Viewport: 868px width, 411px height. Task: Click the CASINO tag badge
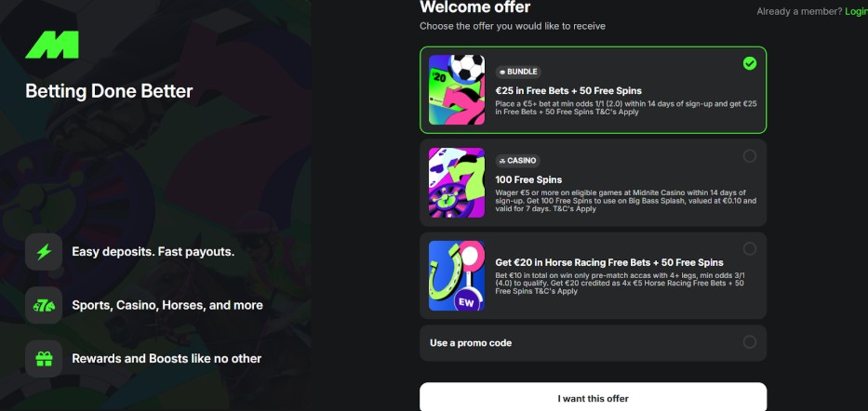coord(517,161)
